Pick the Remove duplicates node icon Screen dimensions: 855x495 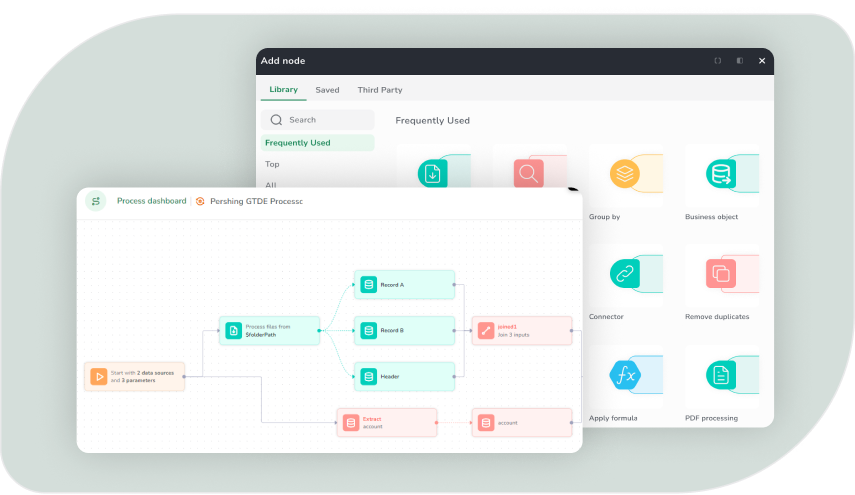coord(721,273)
